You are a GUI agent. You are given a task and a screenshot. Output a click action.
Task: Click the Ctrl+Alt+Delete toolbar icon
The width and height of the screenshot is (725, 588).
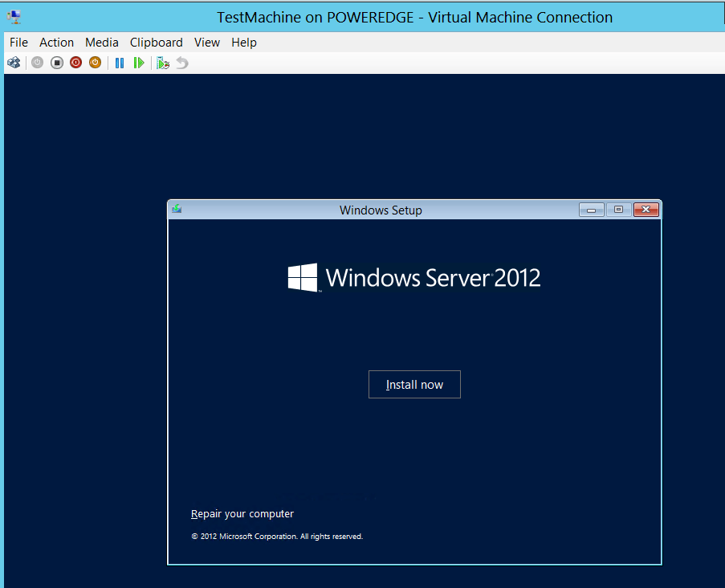[14, 63]
